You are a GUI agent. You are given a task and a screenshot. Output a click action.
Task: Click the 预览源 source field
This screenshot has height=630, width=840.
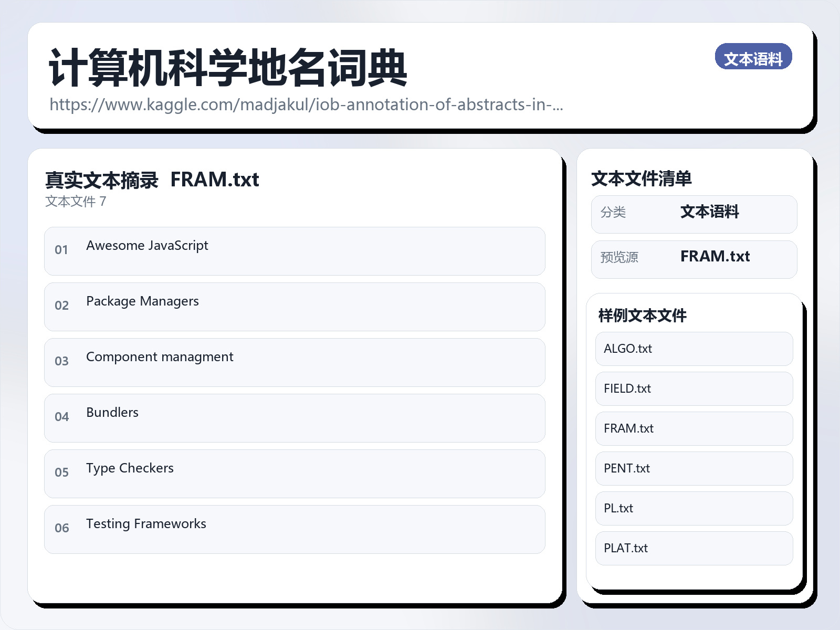(x=694, y=258)
